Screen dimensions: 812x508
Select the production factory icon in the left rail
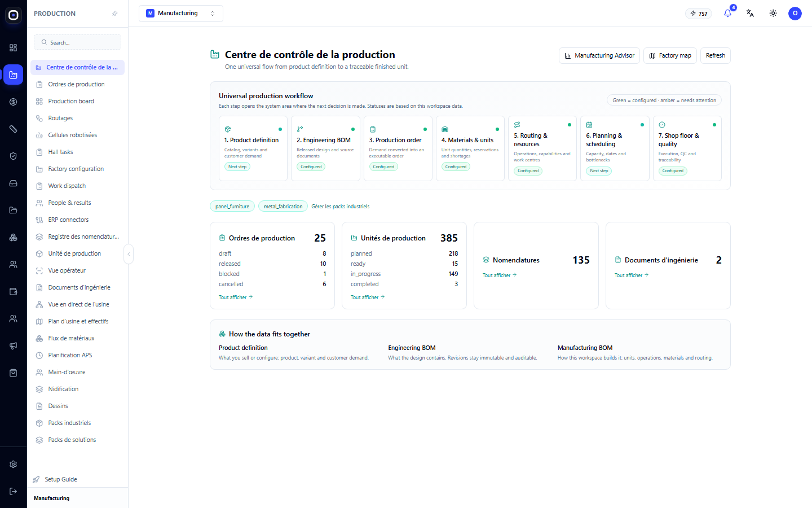(x=14, y=75)
